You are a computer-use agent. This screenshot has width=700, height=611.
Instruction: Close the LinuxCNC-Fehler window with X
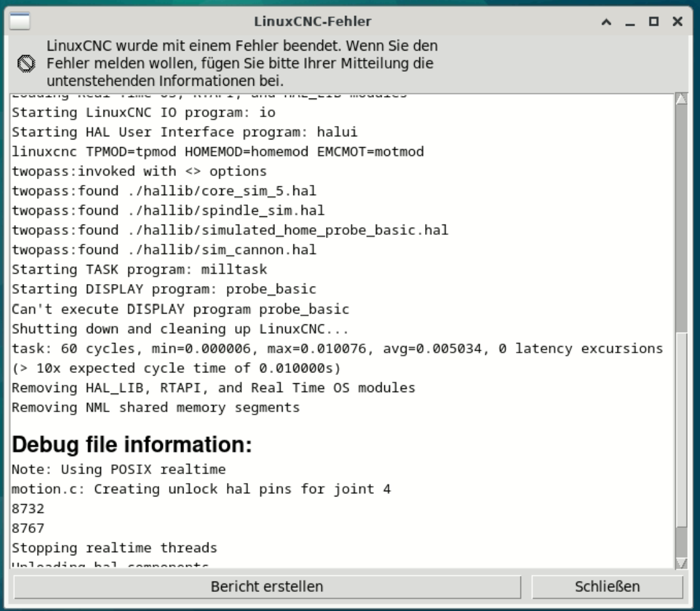677,22
